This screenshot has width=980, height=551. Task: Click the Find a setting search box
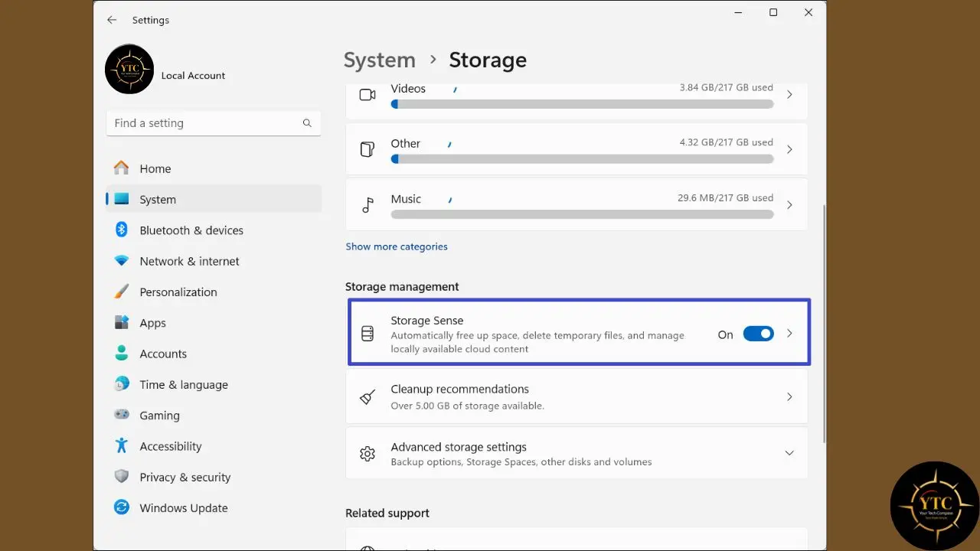[214, 123]
